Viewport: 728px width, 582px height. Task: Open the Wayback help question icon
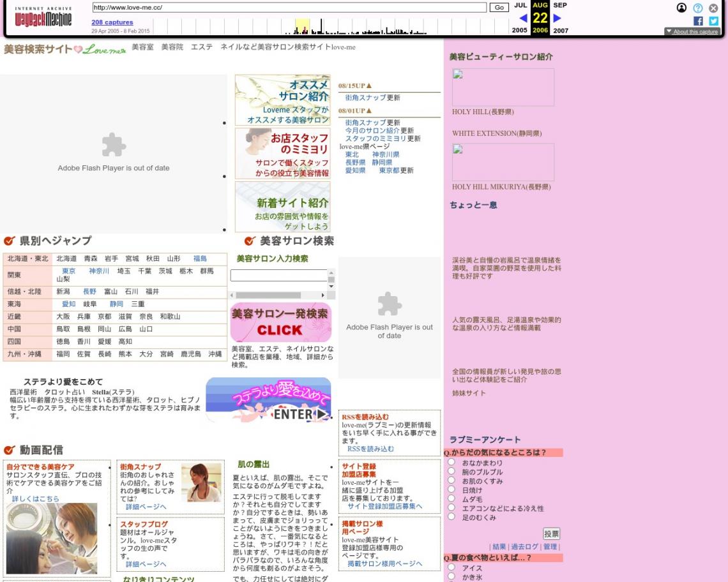[x=698, y=8]
